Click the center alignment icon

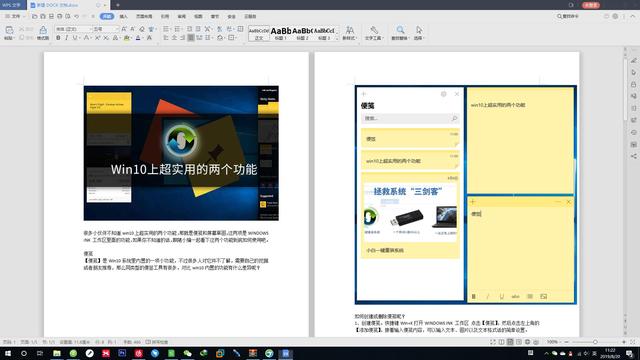(174, 38)
